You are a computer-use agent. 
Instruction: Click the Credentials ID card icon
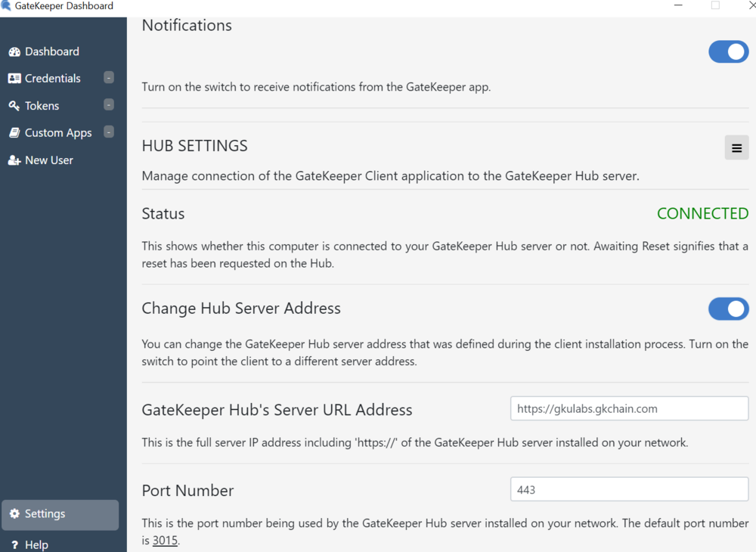tap(14, 79)
